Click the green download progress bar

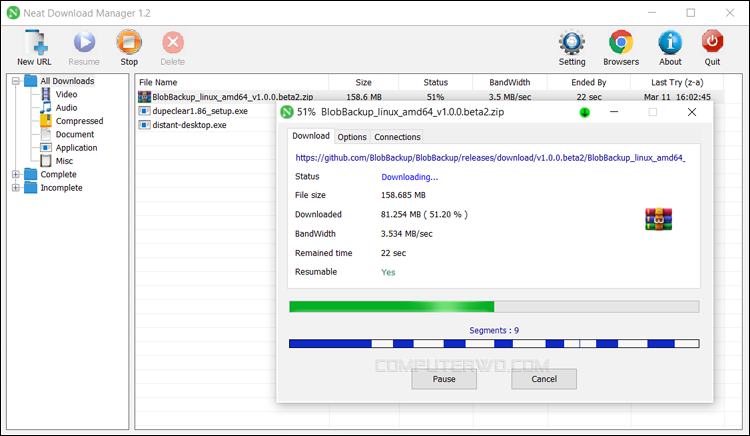[x=494, y=306]
